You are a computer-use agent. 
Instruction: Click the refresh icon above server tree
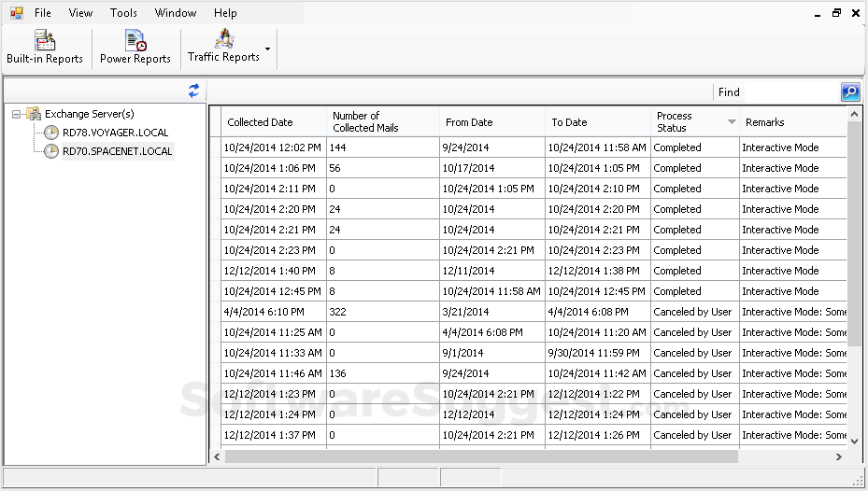(x=193, y=91)
